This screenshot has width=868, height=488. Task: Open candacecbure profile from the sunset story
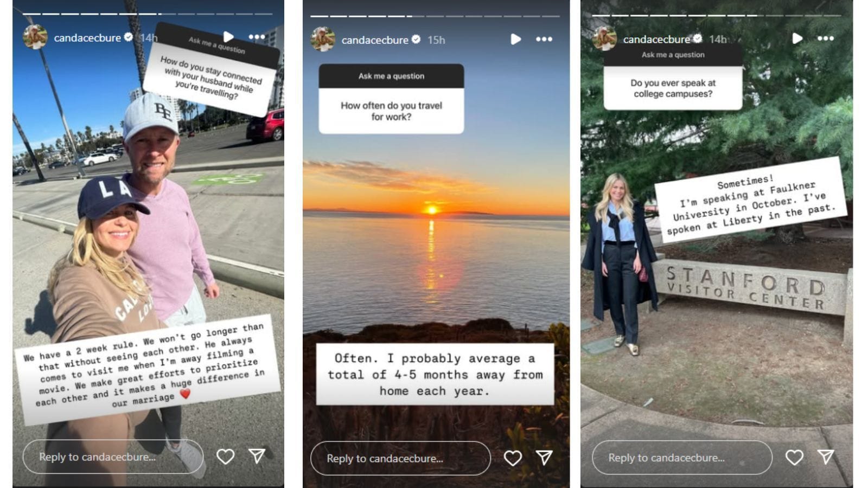[374, 40]
